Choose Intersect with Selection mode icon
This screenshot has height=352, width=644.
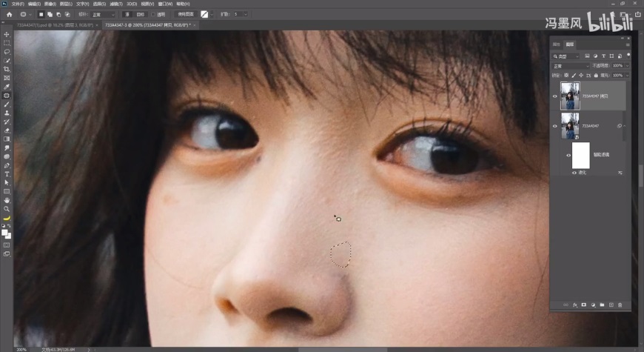(x=67, y=14)
